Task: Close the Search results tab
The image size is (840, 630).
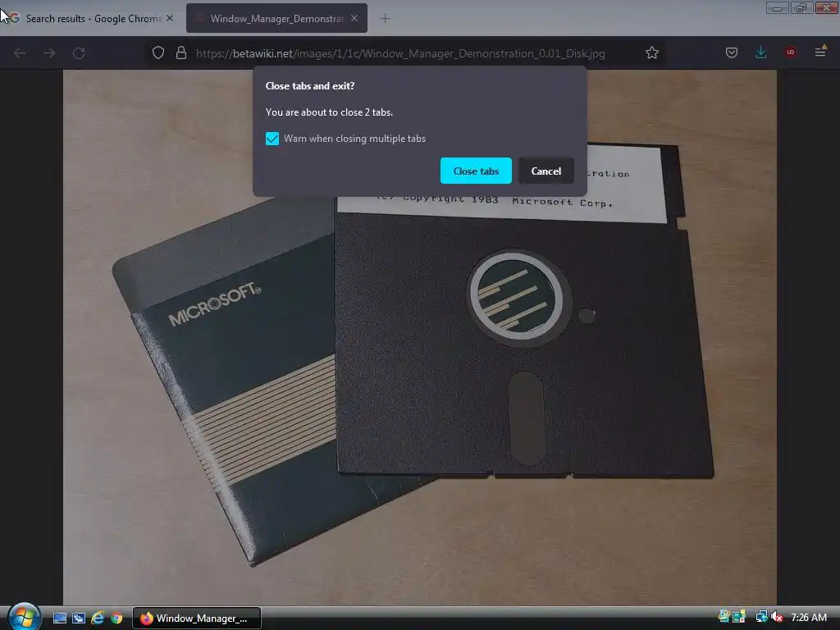Action: click(170, 18)
